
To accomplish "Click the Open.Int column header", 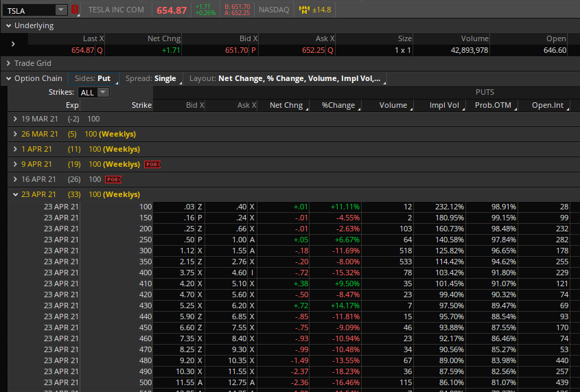I will tap(544, 106).
